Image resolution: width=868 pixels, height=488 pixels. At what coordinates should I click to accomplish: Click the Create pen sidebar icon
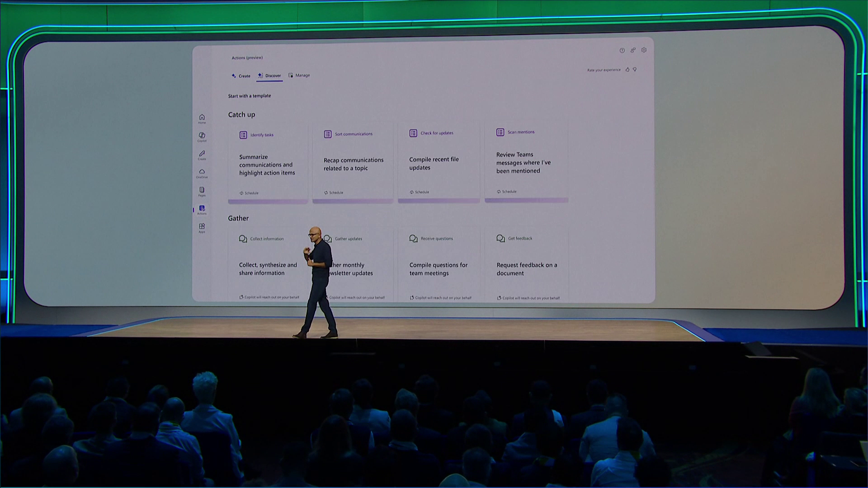tap(202, 154)
